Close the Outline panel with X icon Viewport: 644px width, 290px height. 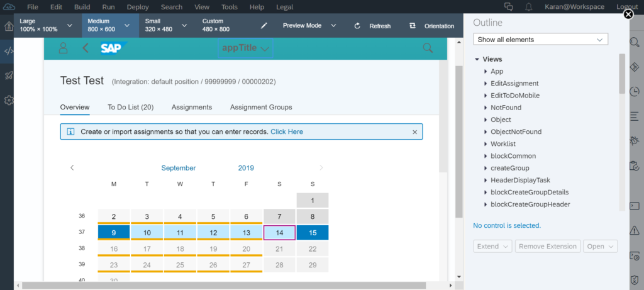(628, 15)
